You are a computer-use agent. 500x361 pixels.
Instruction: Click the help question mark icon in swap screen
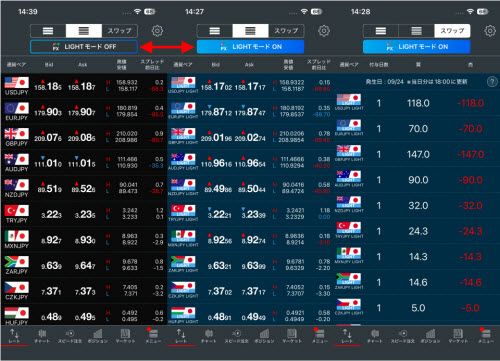coord(492,82)
